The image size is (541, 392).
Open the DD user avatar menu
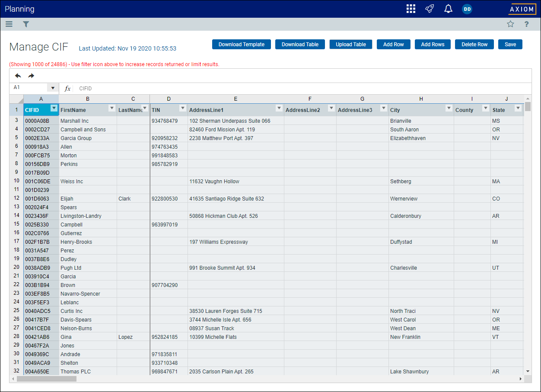[x=467, y=9]
